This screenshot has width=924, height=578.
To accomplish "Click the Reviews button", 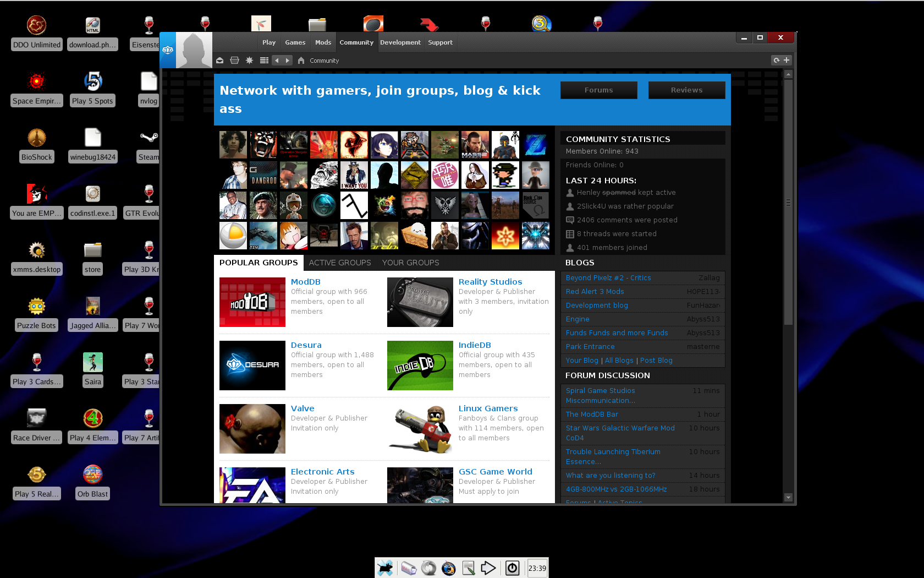I will tap(686, 90).
